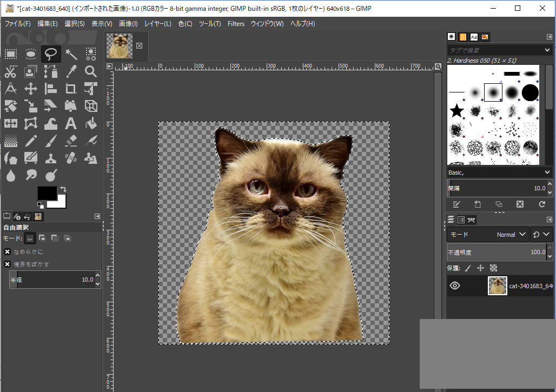Hide the cat-3401683_640 layer via eye icon
Viewport: 556px width, 392px height.
pyautogui.click(x=455, y=285)
